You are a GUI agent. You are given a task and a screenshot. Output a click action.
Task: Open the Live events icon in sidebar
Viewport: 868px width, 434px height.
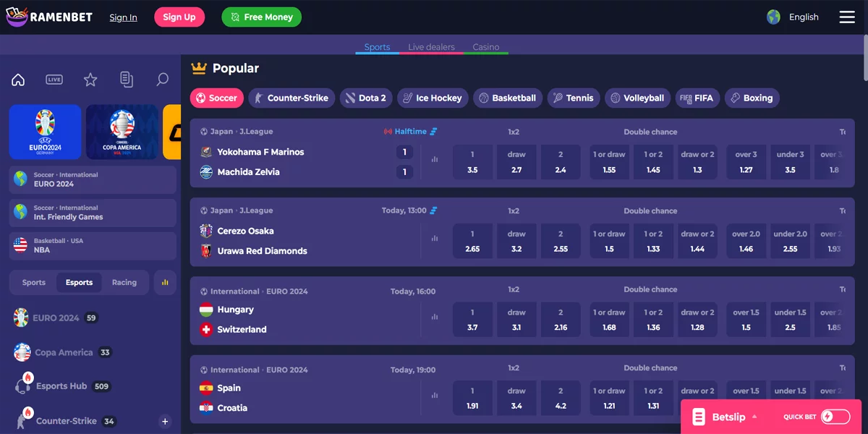(x=54, y=80)
